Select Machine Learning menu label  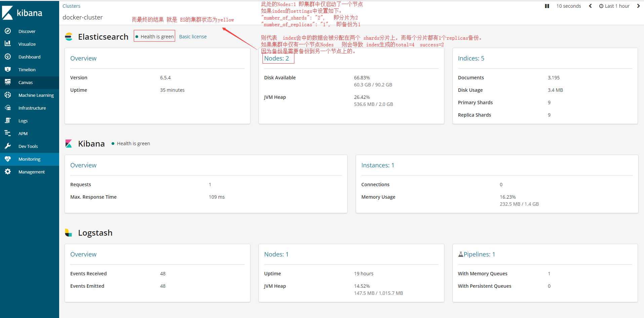pyautogui.click(x=36, y=95)
